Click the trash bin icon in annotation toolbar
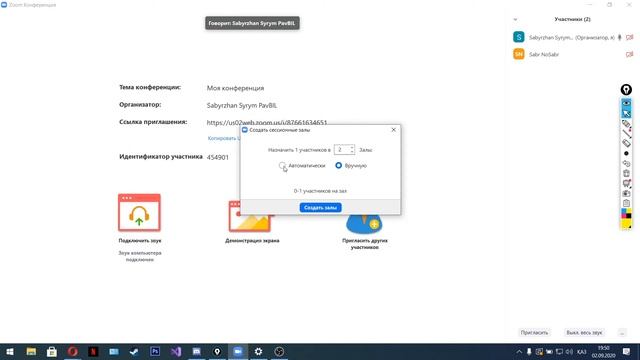This screenshot has width=640, height=360. click(626, 173)
